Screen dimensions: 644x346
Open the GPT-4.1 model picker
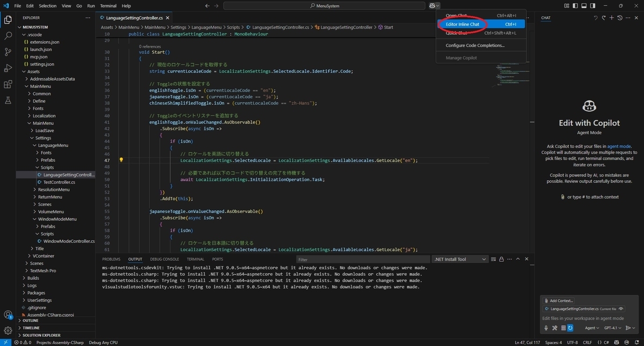612,328
